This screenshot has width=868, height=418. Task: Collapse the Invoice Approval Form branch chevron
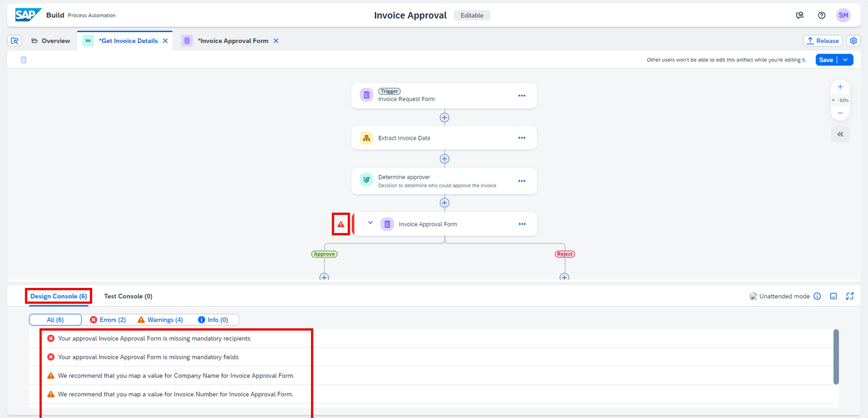coord(370,223)
